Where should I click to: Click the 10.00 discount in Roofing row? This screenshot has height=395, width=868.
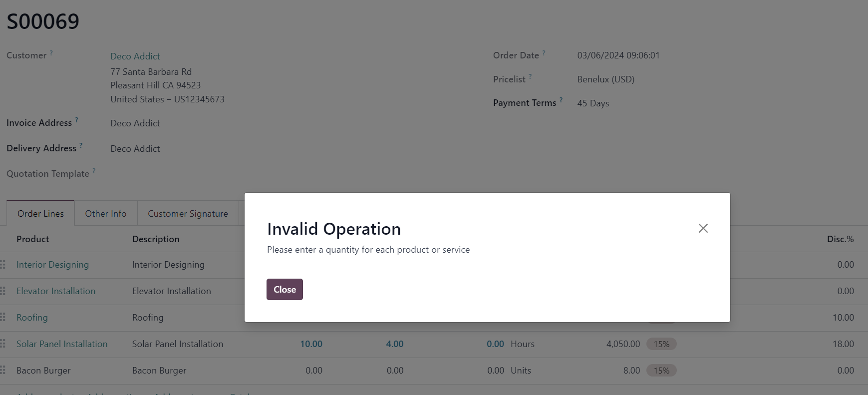843,318
